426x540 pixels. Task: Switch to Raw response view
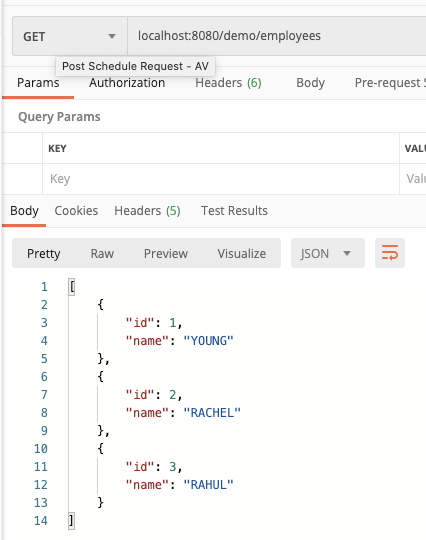point(102,253)
